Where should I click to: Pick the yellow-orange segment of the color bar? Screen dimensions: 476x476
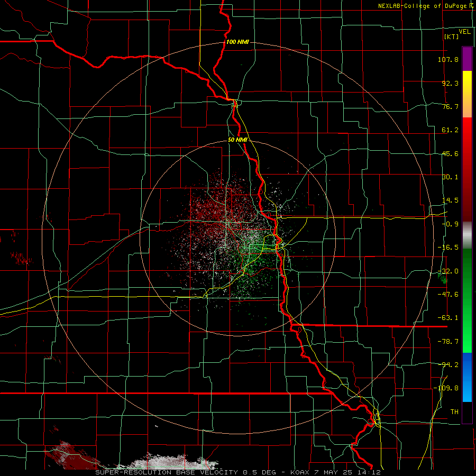pos(467,94)
